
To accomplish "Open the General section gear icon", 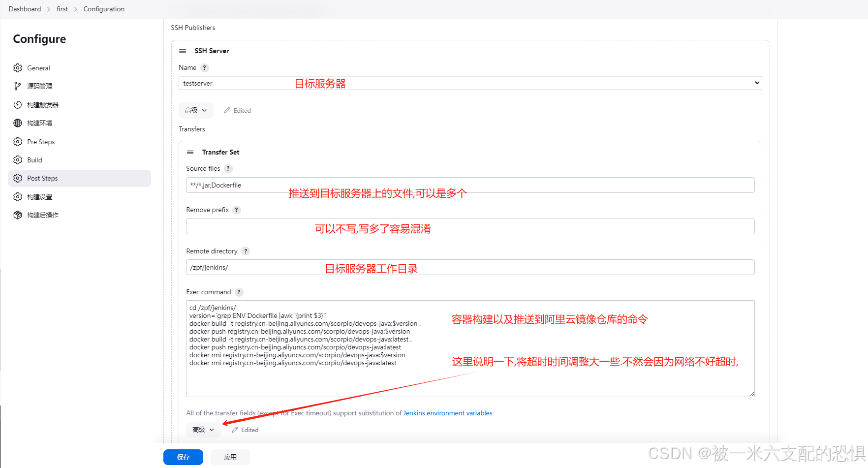I will pyautogui.click(x=18, y=68).
